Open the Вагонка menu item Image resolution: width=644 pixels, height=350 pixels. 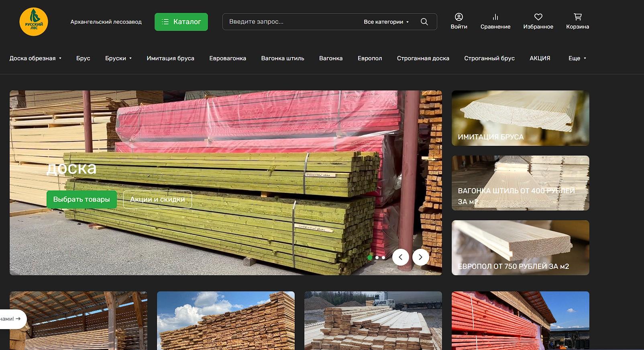[x=331, y=58]
